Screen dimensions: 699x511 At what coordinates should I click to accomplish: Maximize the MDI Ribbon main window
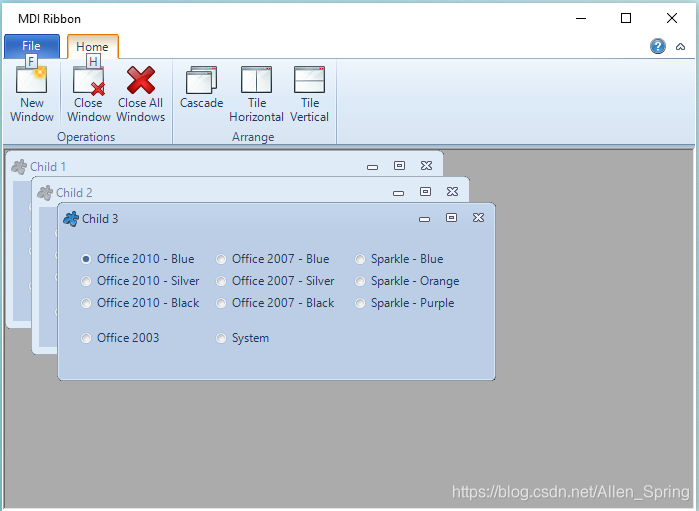[x=626, y=18]
